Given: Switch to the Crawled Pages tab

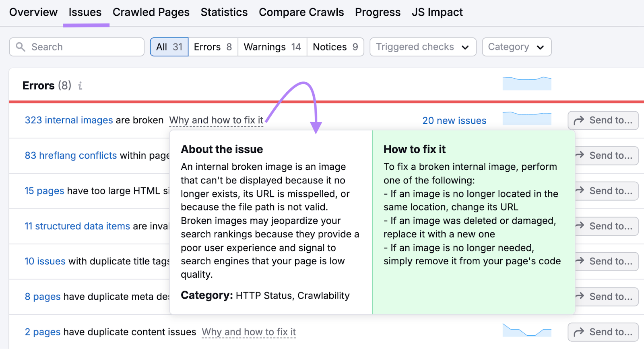Looking at the screenshot, I should click(x=151, y=12).
